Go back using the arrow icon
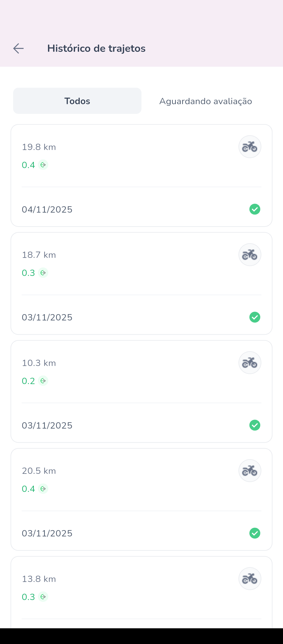 coord(18,48)
